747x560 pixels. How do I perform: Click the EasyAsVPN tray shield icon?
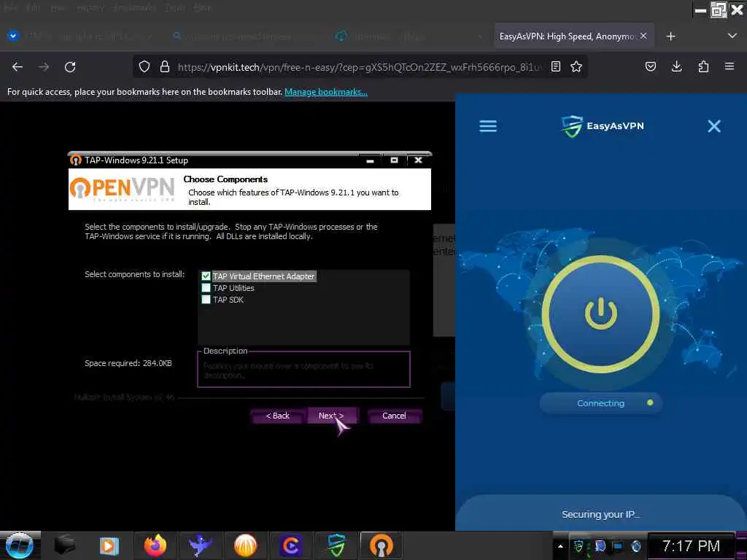[x=578, y=546]
